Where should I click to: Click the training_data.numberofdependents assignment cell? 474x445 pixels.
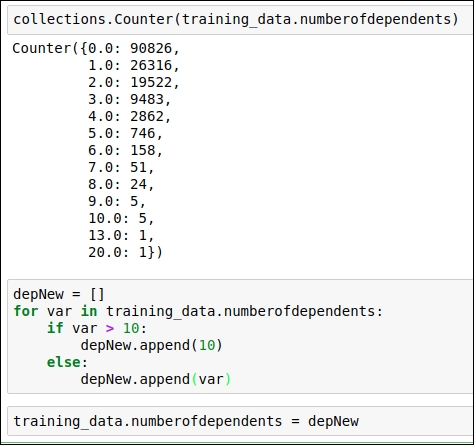tap(240, 421)
